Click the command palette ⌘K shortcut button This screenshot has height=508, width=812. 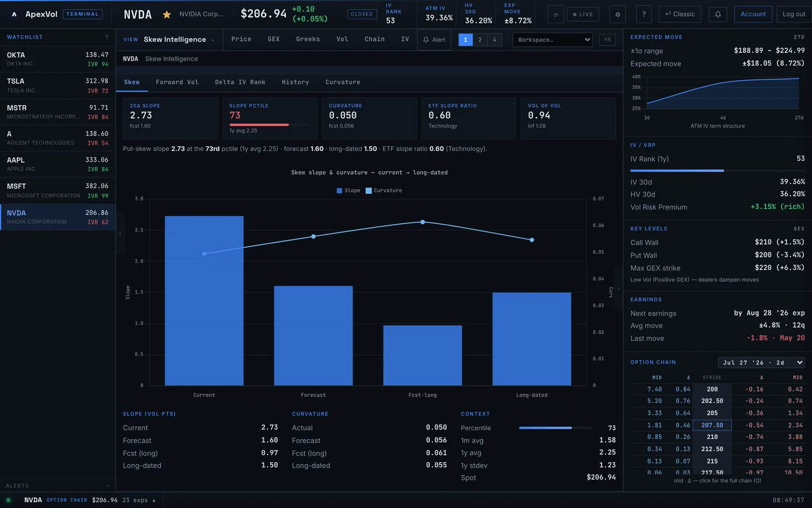pos(607,39)
